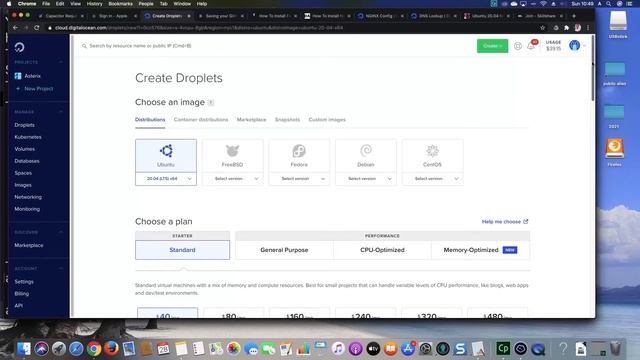The image size is (640, 360).
Task: Open App Store from the dock
Action: (x=408, y=349)
